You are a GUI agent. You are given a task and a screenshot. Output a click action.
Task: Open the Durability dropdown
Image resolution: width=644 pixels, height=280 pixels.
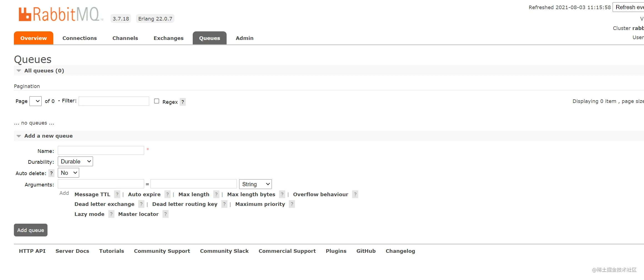[75, 162]
